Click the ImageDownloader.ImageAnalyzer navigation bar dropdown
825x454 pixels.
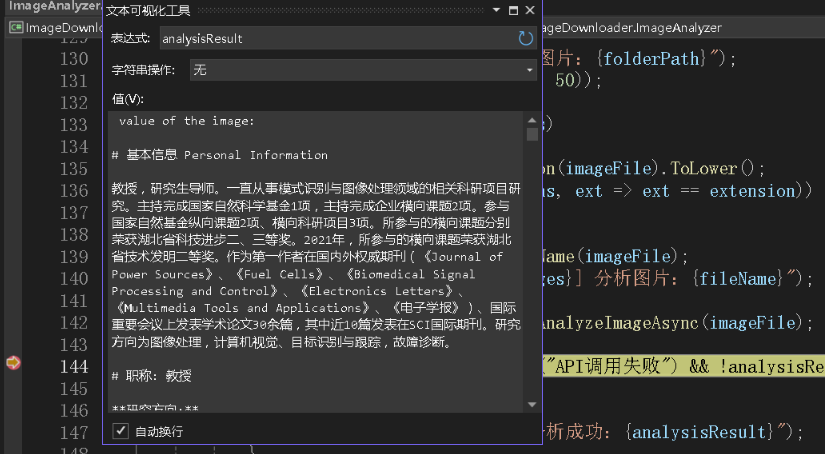(683, 27)
